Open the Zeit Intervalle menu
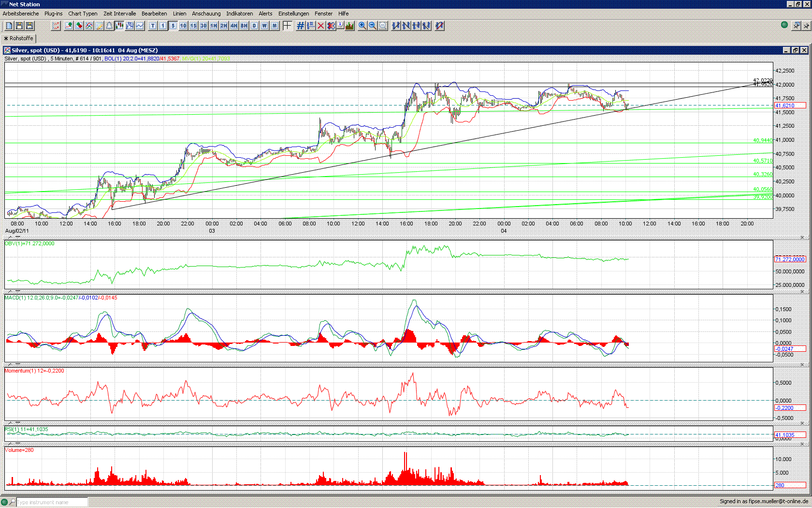Viewport: 812px width, 508px height. [x=119, y=14]
